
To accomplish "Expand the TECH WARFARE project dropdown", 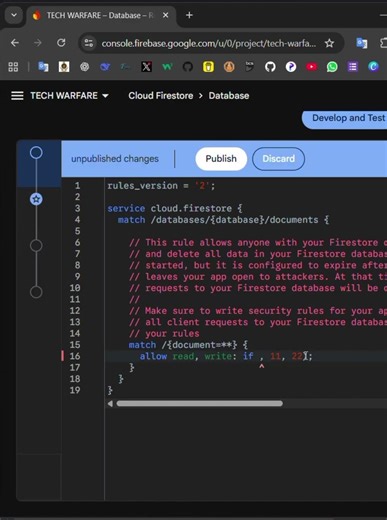I will (x=70, y=96).
